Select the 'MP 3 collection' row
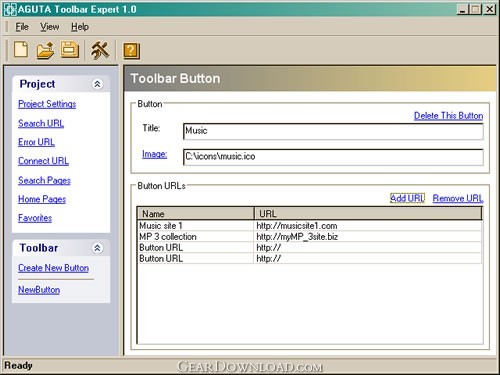The image size is (500, 375). point(309,237)
